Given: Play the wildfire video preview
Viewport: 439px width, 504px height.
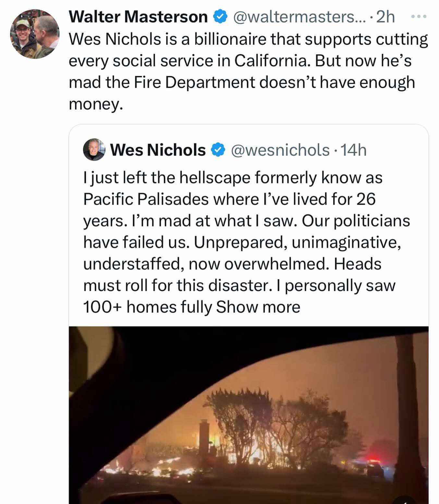Looking at the screenshot, I should coord(249,415).
